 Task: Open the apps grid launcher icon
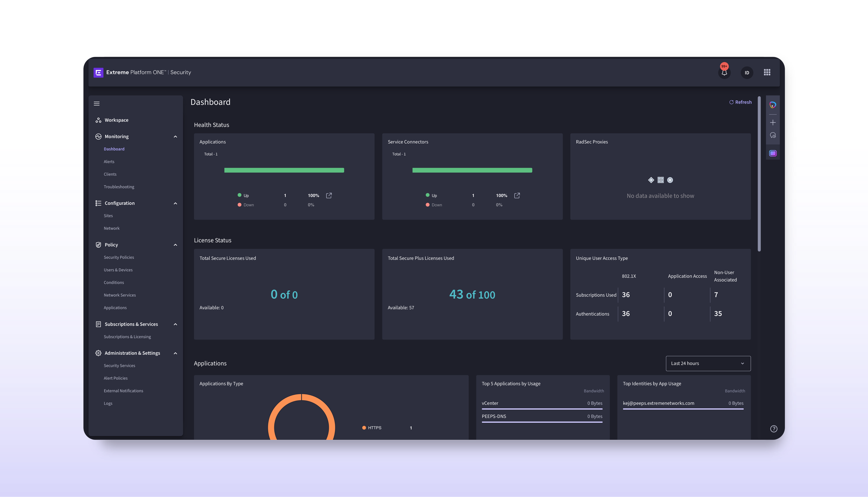[767, 72]
